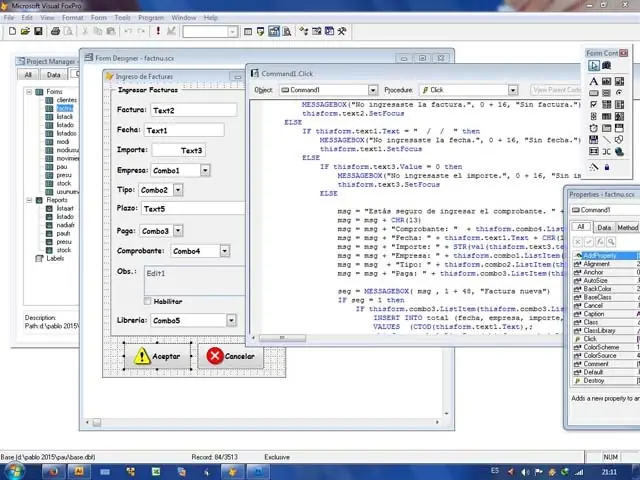Open the Empresa Combo1 dropdown
The height and width of the screenshot is (480, 640).
pos(205,170)
